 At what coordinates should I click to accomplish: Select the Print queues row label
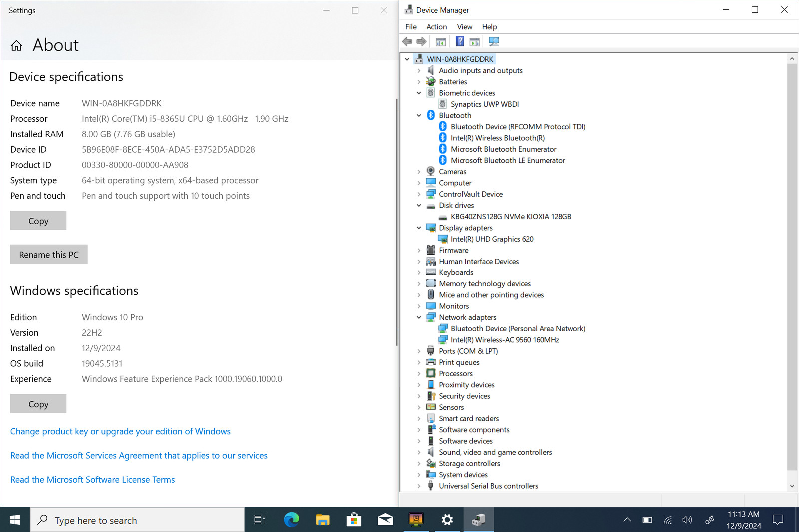click(459, 363)
